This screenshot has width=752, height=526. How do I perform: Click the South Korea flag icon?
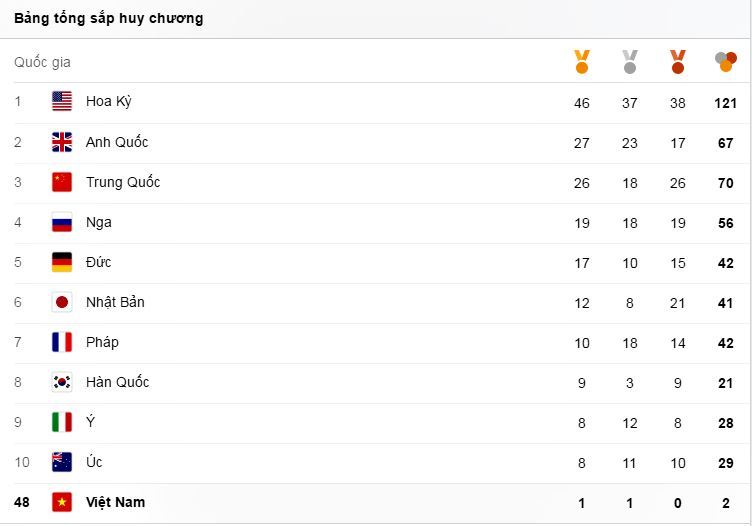[x=62, y=382]
